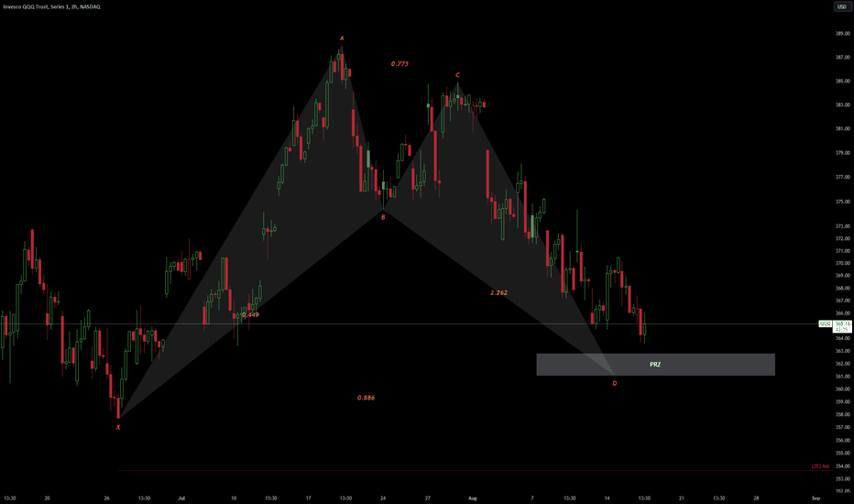The image size is (854, 504).
Task: Select the Invesco QQQ Trust chart title
Action: pos(51,6)
